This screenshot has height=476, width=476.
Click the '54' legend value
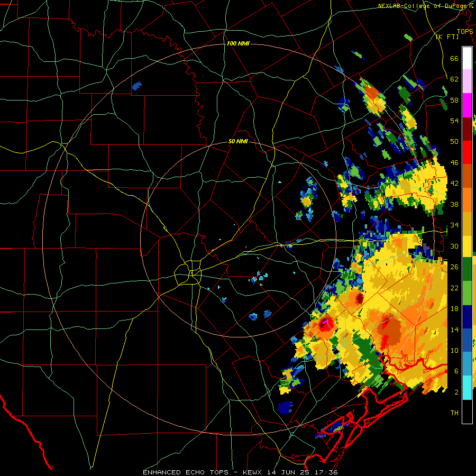[454, 121]
